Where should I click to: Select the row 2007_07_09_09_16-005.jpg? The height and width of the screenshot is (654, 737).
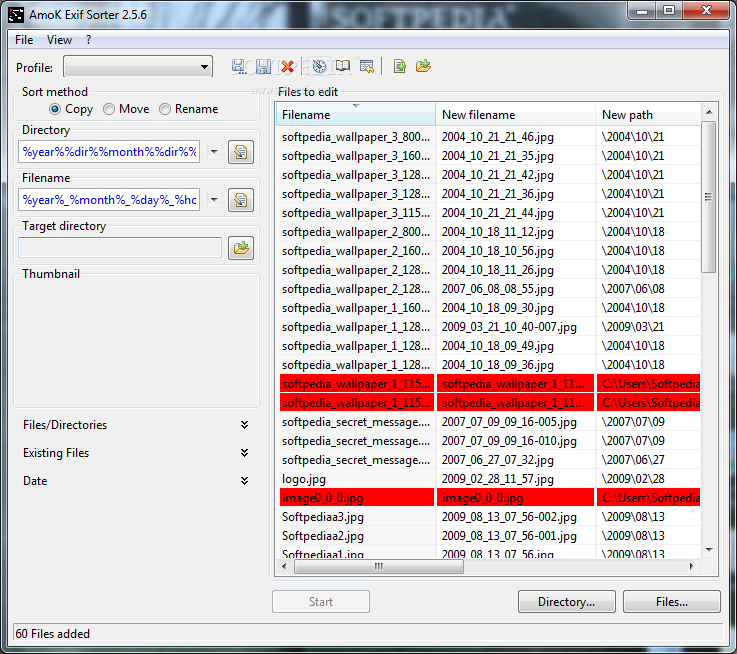pos(488,422)
